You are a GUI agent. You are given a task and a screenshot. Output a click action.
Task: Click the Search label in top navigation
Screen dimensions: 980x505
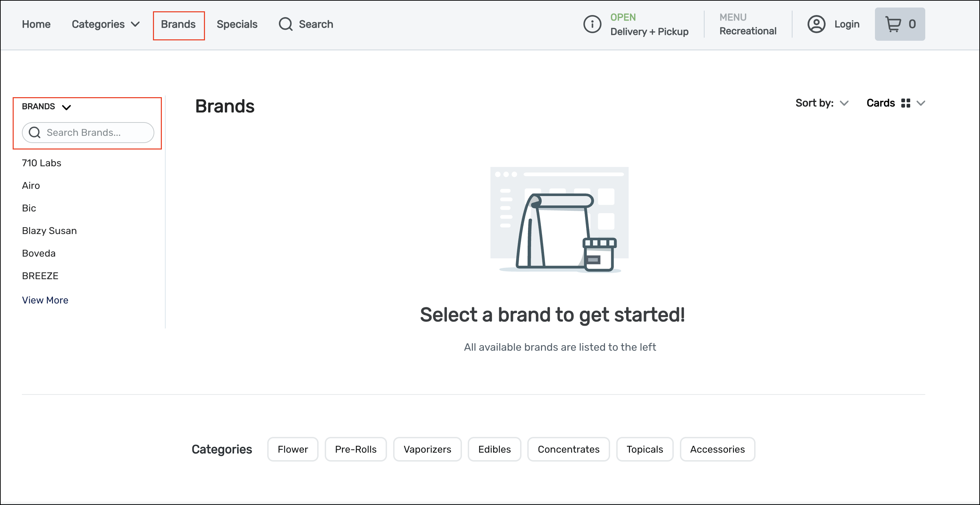(316, 24)
